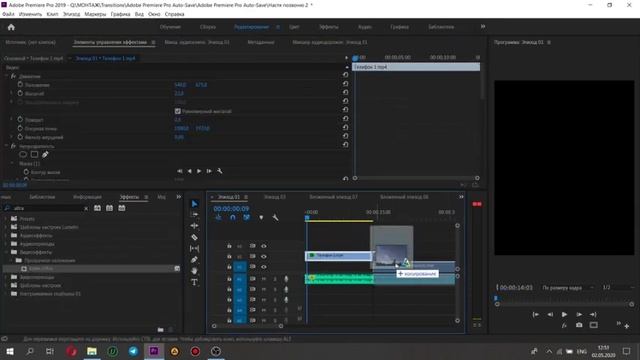The width and height of the screenshot is (640, 360).
Task: Toggle V1 track output eye
Action: [264, 267]
